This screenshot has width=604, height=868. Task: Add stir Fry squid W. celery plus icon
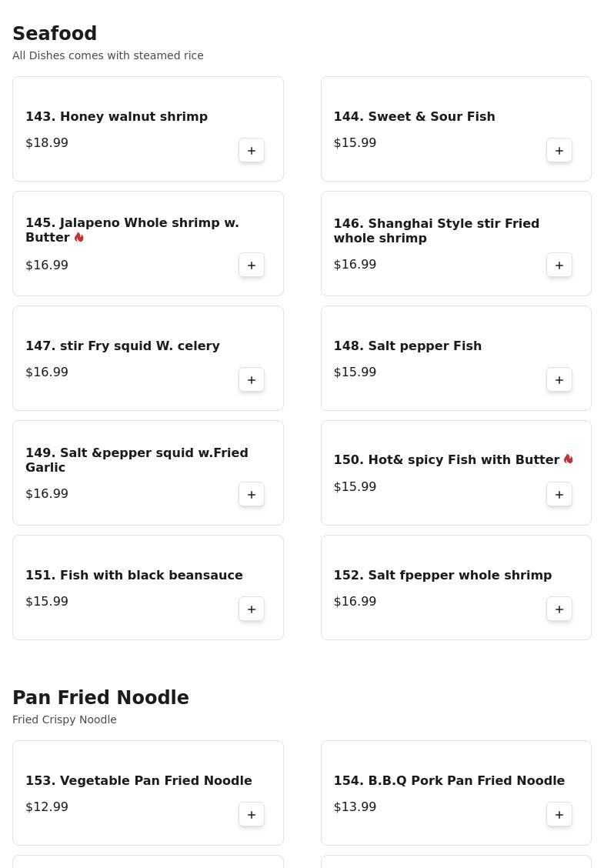(252, 380)
